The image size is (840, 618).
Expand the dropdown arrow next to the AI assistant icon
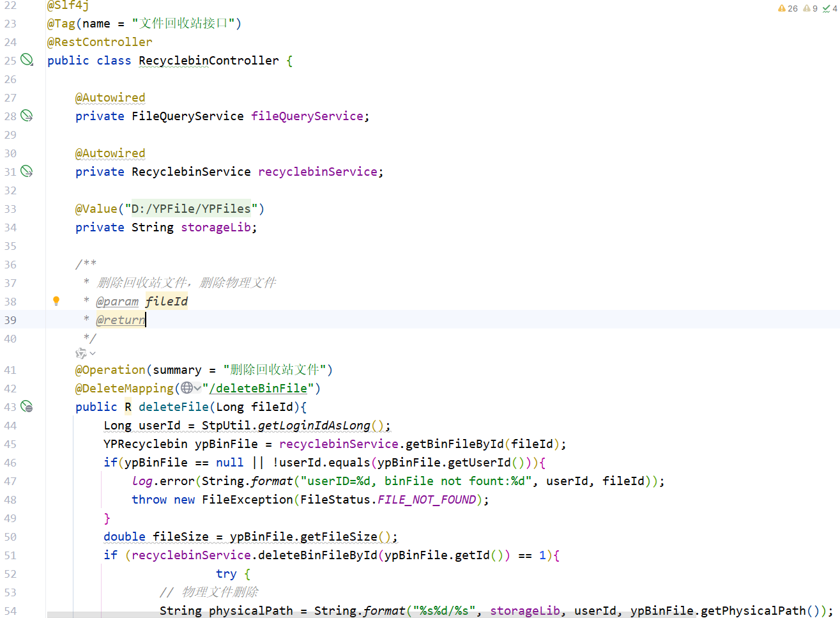click(93, 353)
